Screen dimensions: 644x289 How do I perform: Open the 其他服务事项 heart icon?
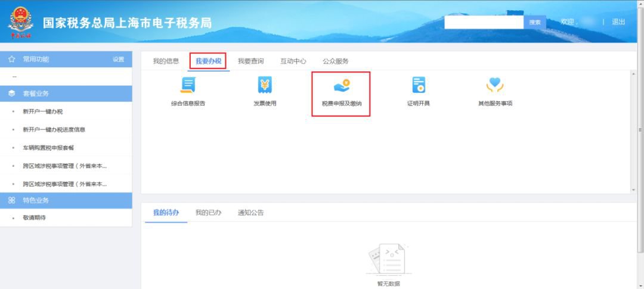point(495,86)
